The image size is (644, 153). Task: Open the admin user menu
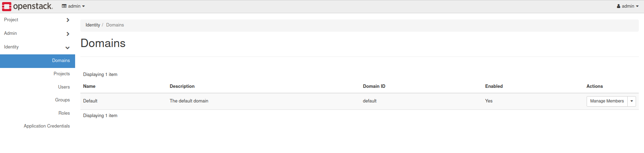[628, 6]
